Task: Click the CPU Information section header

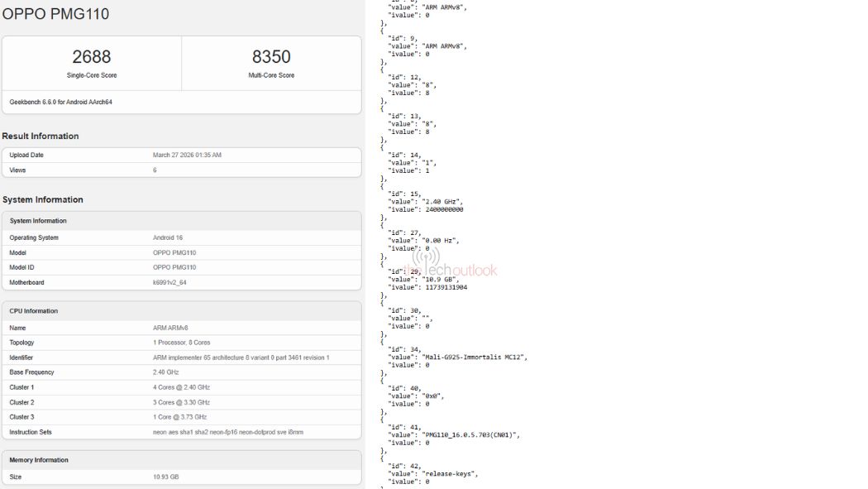Action: (x=34, y=311)
